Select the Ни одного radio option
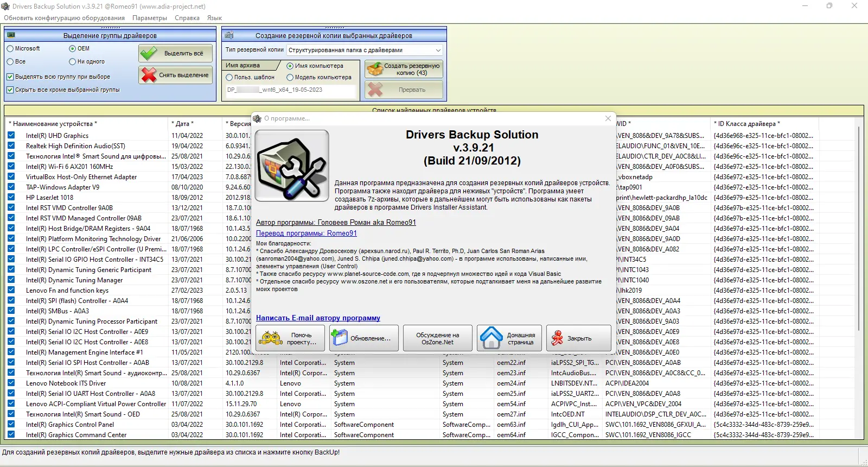 click(x=72, y=61)
